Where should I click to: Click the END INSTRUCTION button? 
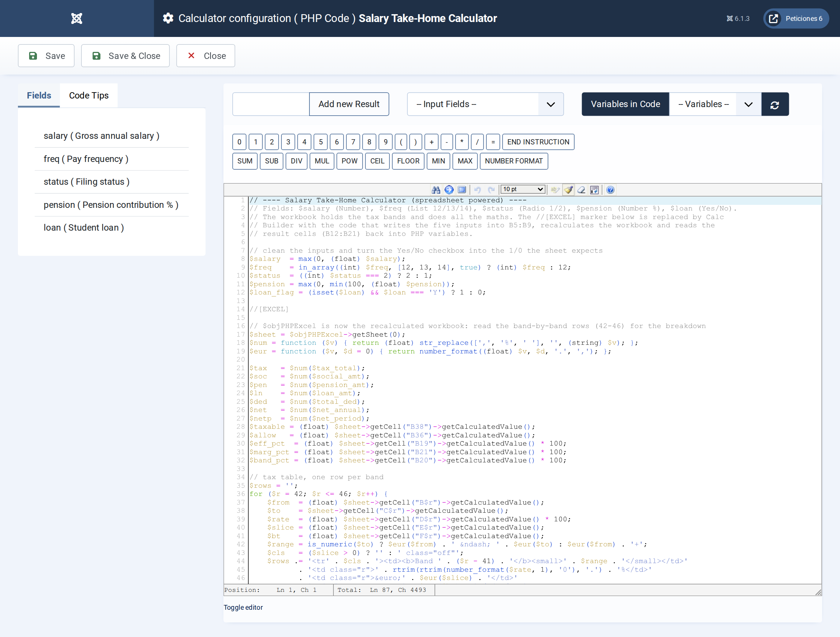click(x=538, y=142)
